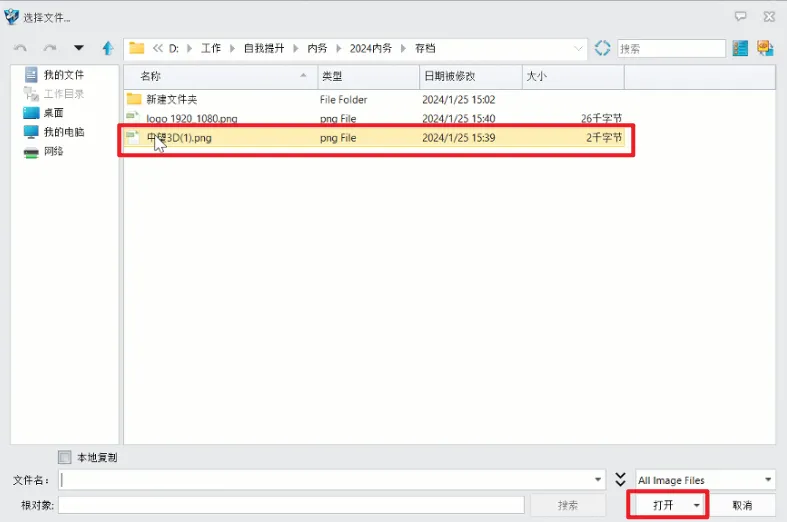This screenshot has width=787, height=522.
Task: Expand the All Image Files type dropdown
Action: 768,480
